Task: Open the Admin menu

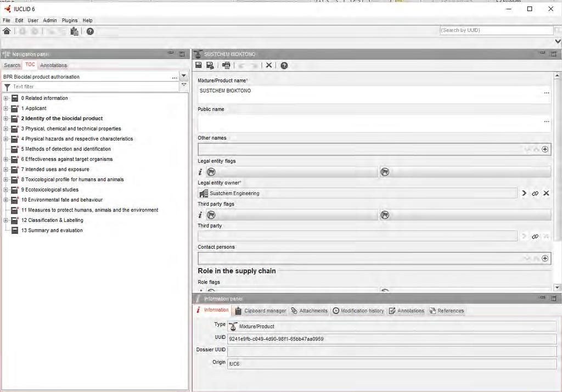Action: 50,20
